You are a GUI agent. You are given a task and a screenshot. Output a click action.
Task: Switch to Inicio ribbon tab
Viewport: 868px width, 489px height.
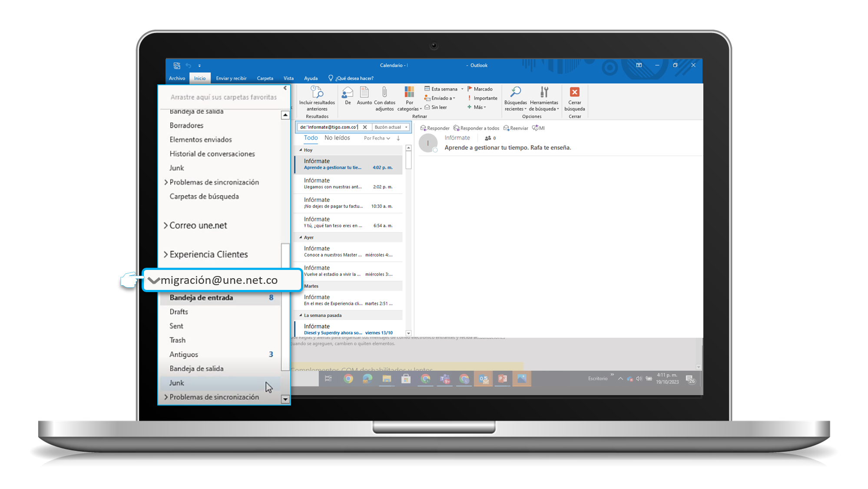point(200,78)
